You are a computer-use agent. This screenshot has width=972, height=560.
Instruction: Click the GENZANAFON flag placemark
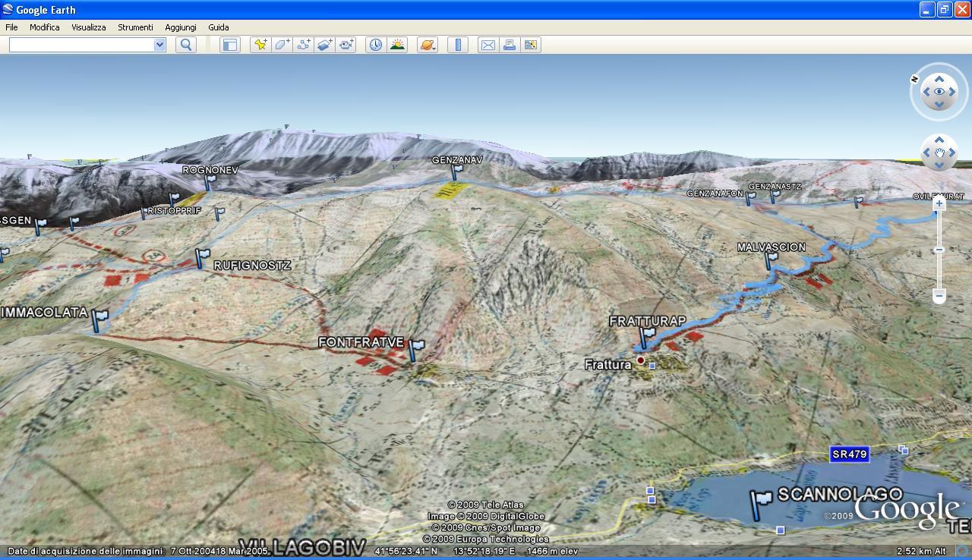click(x=750, y=200)
